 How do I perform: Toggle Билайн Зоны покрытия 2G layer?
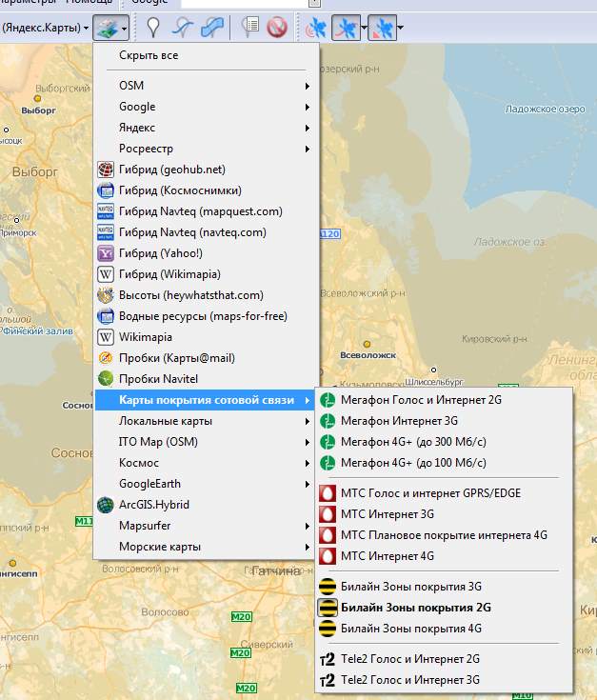tap(415, 608)
